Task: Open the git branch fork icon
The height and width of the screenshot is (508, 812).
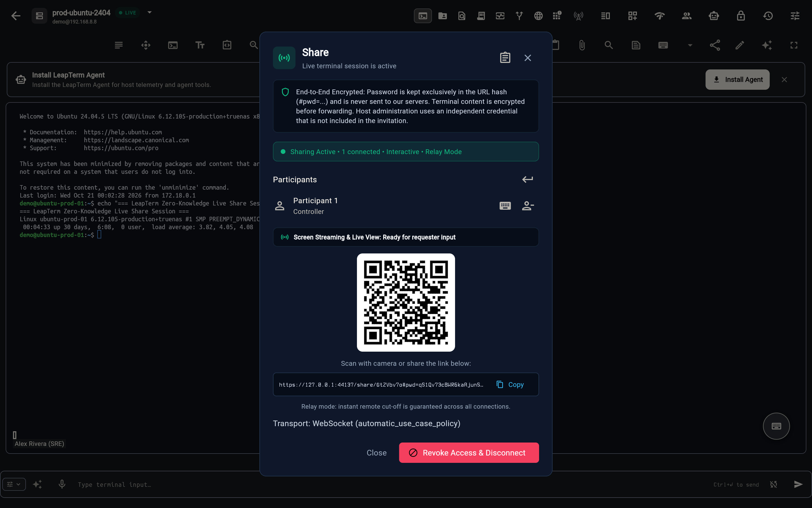Action: (x=519, y=16)
